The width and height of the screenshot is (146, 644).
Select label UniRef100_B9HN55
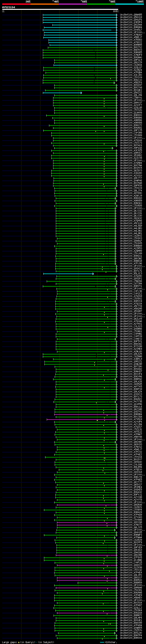click(x=131, y=45)
